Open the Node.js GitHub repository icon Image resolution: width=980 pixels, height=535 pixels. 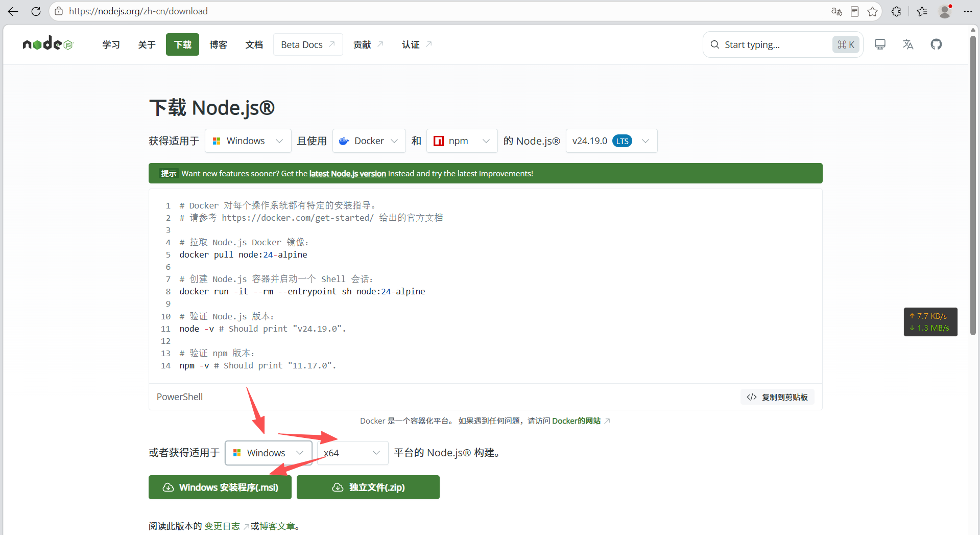tap(936, 44)
